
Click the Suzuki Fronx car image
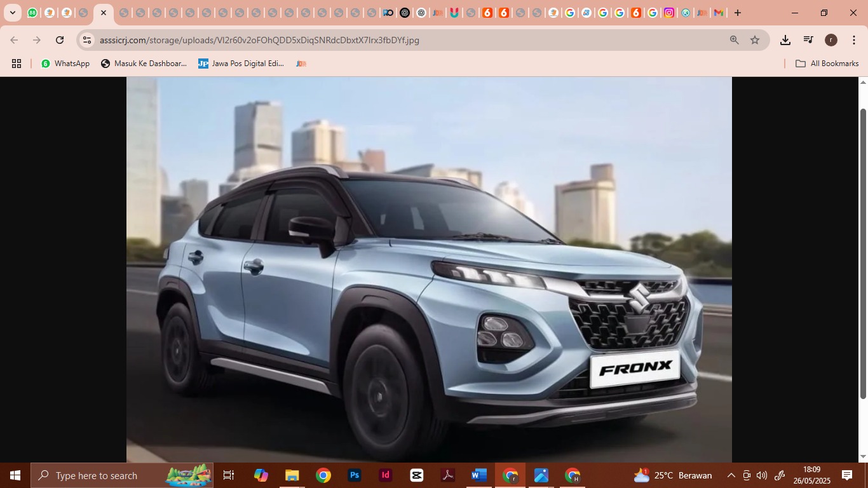tap(429, 269)
